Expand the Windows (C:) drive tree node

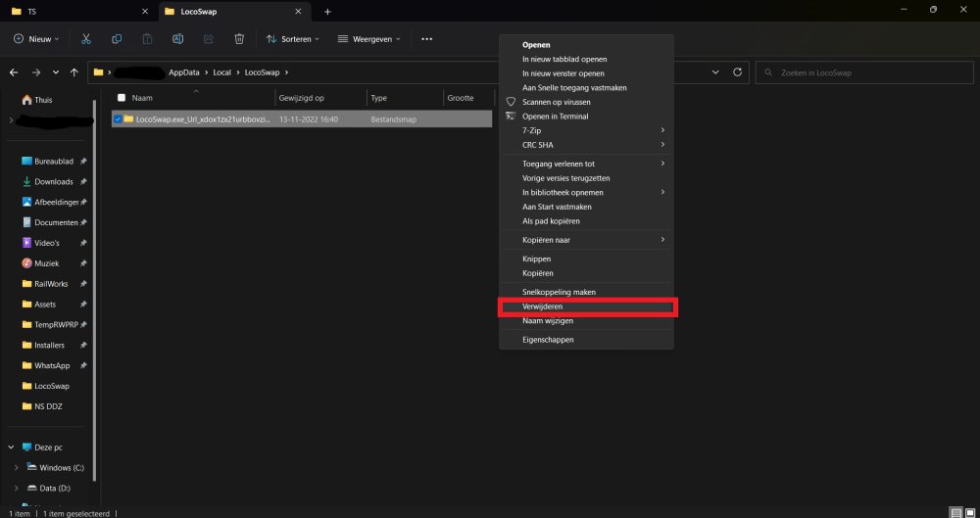tap(16, 467)
